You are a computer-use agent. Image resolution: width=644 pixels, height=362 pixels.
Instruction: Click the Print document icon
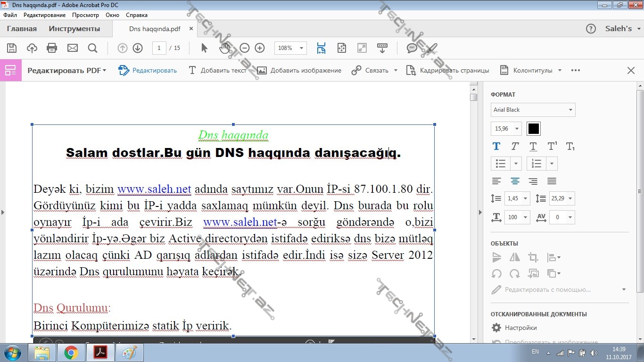point(52,48)
